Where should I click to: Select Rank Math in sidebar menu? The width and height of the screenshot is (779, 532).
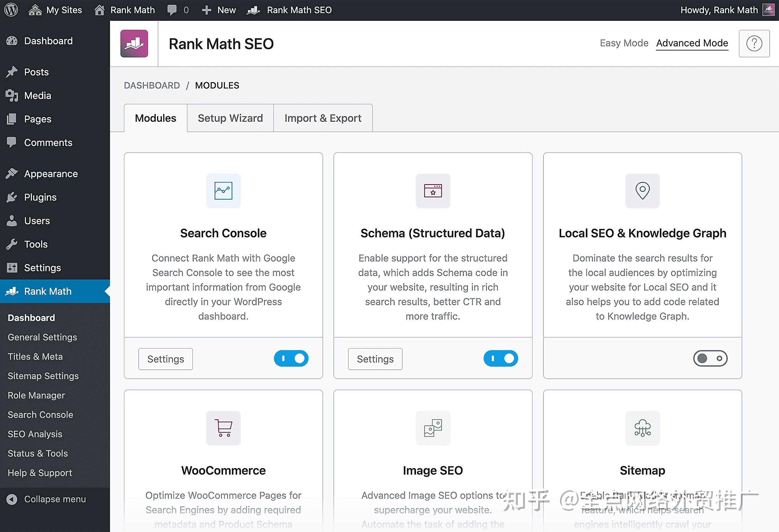coord(55,291)
